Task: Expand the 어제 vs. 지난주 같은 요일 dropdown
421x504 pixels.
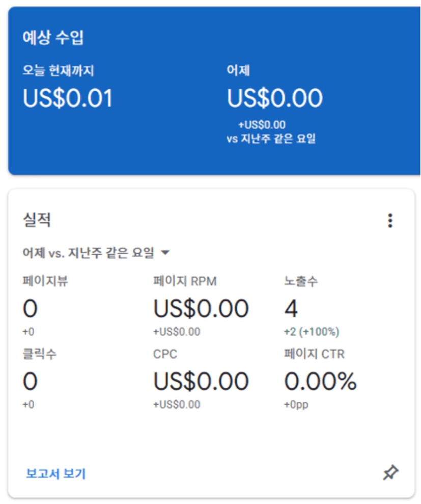Action: click(89, 252)
